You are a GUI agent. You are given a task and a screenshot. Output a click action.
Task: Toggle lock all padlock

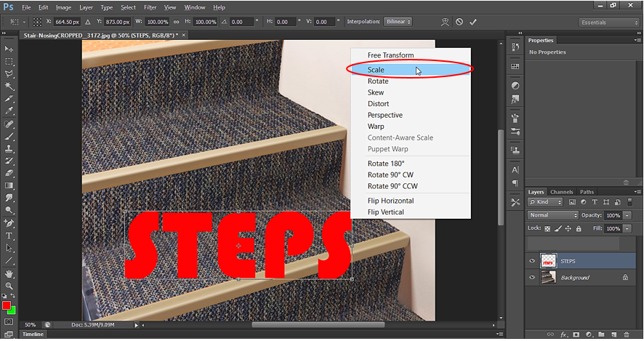coord(579,228)
